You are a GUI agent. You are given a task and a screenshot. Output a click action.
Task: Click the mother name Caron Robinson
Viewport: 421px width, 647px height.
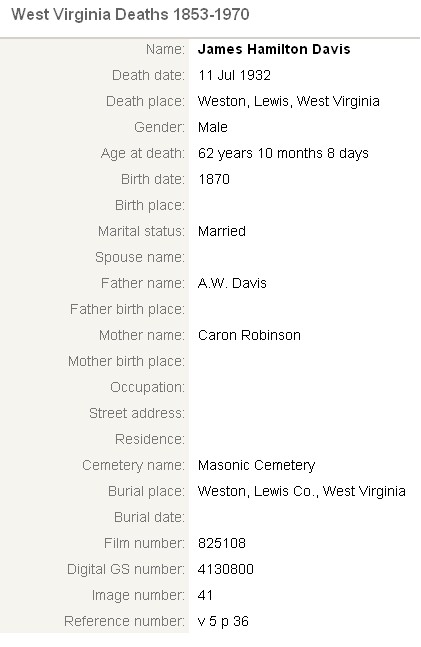point(249,335)
